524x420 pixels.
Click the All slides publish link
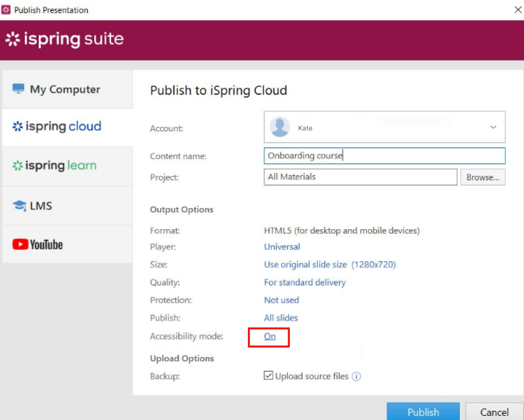pos(281,318)
